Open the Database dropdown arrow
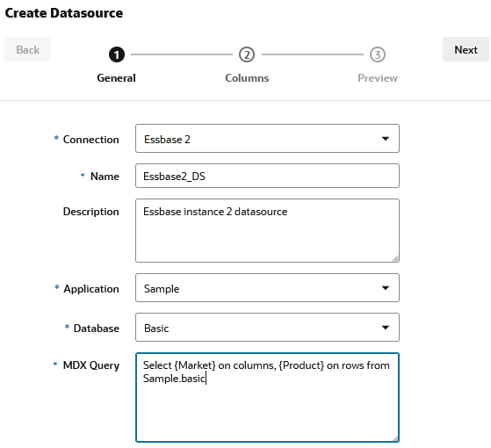Image resolution: width=491 pixels, height=448 pixels. 386,328
